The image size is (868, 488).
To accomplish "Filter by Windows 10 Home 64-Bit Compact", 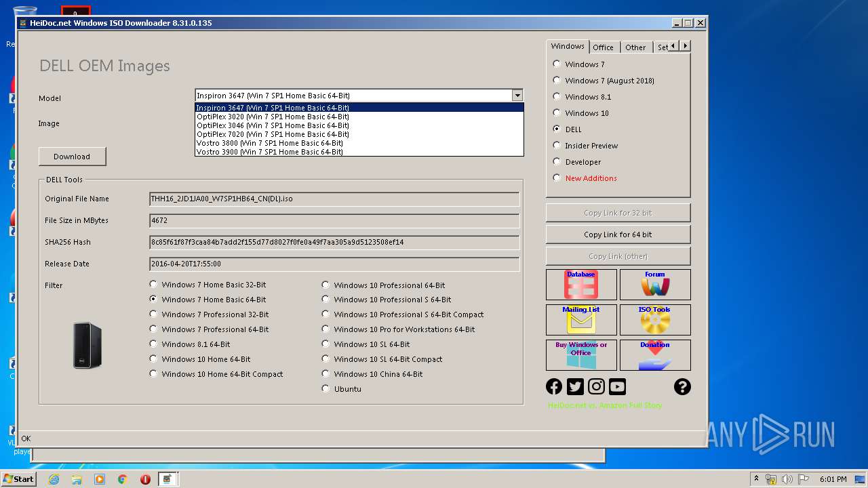I will tap(153, 374).
